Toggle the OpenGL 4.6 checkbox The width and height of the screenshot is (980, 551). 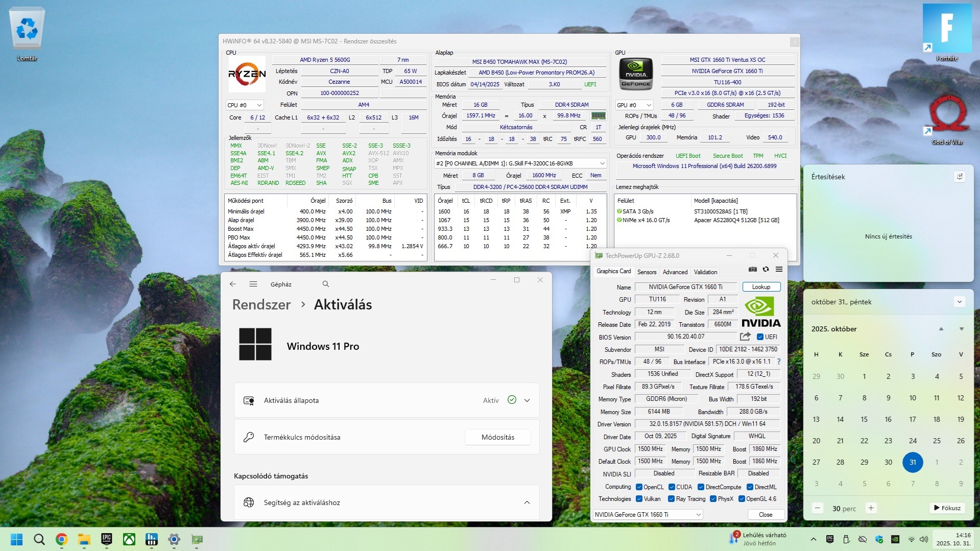(x=742, y=499)
